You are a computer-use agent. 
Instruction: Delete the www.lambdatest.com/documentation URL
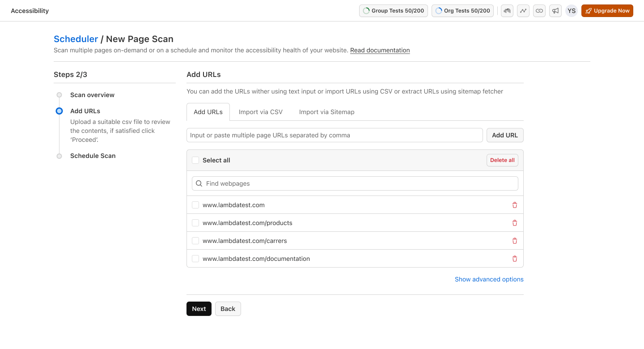[x=514, y=259]
